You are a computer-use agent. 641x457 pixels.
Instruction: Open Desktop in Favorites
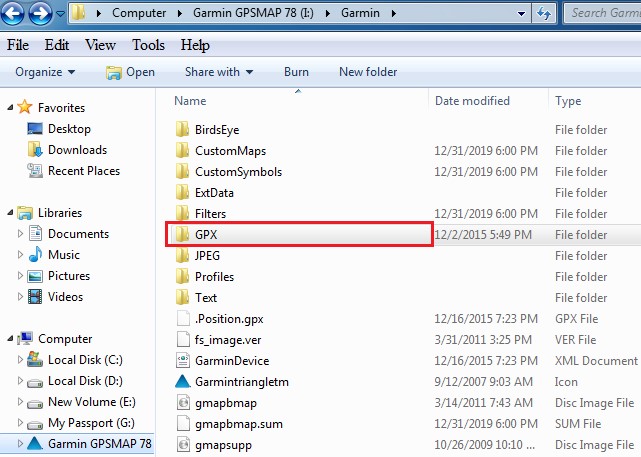[x=59, y=129]
